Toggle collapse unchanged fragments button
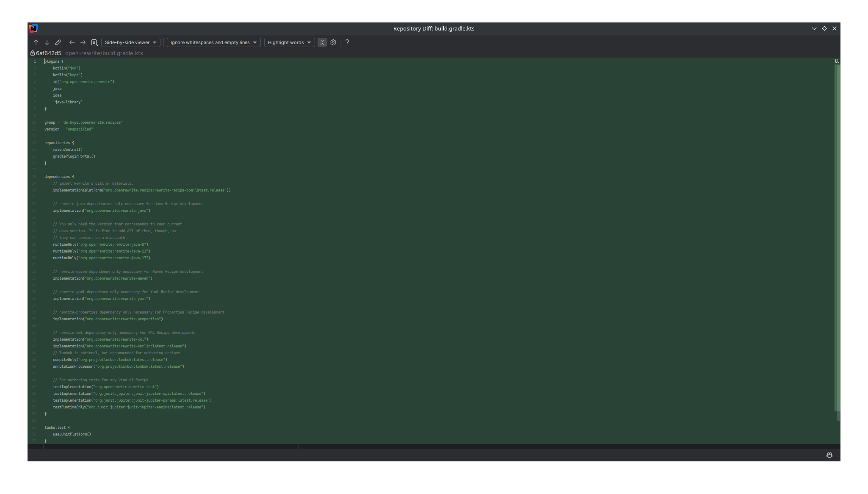 (322, 42)
